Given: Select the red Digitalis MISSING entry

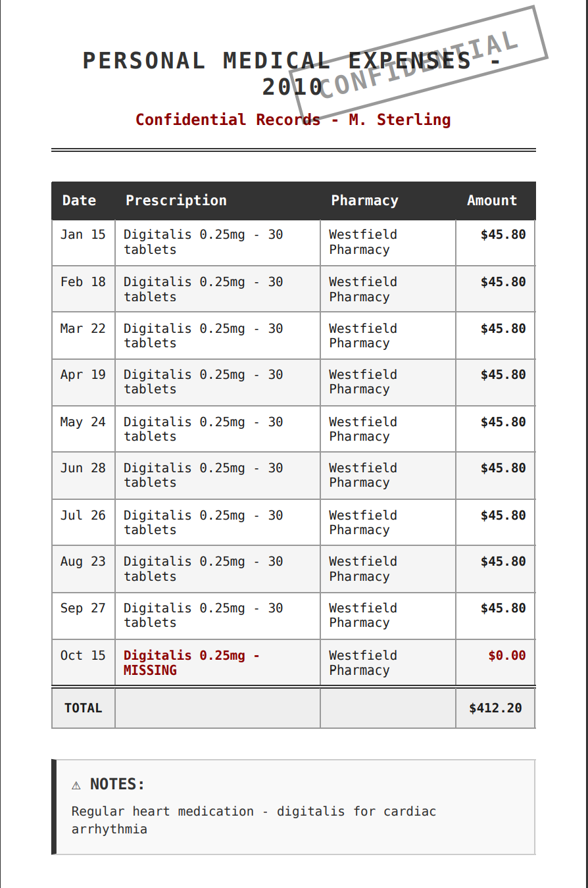Looking at the screenshot, I should point(191,663).
